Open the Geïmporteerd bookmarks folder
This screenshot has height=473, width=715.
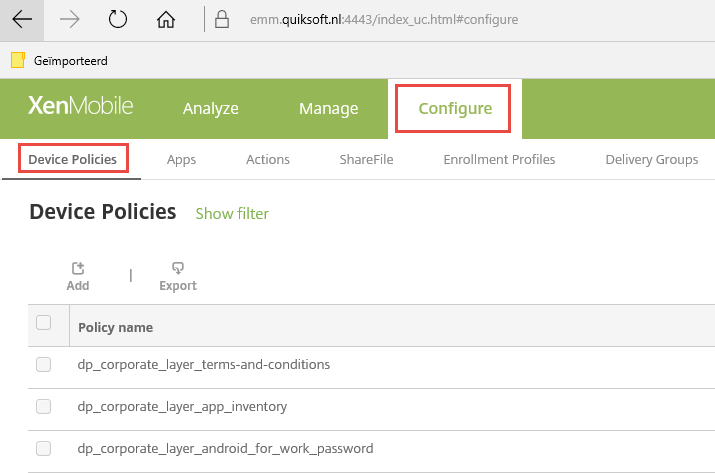59,60
